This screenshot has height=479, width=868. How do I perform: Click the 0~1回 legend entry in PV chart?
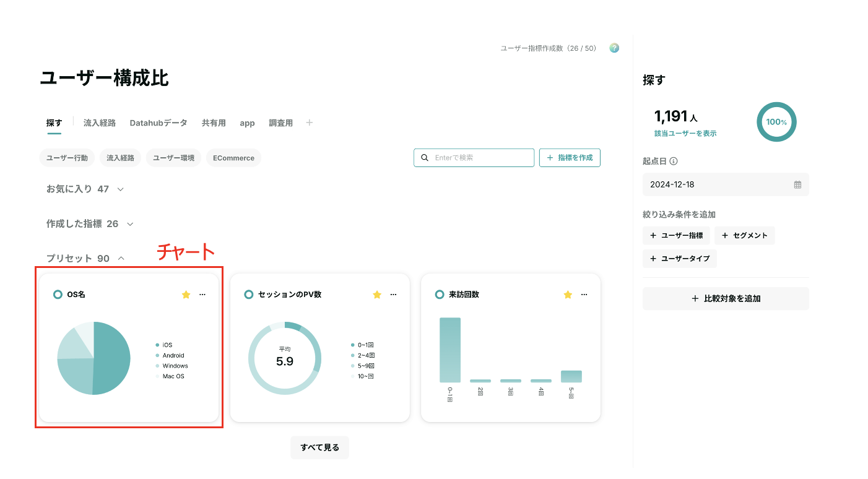tap(362, 345)
